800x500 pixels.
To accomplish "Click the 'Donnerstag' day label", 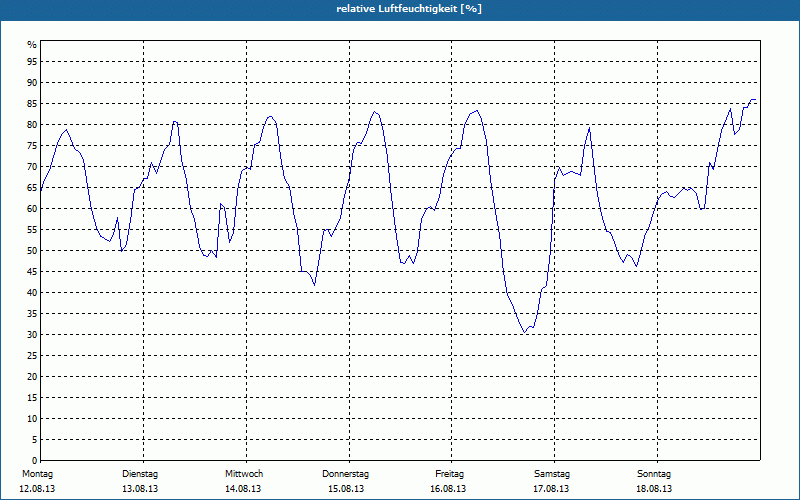I will [x=345, y=474].
